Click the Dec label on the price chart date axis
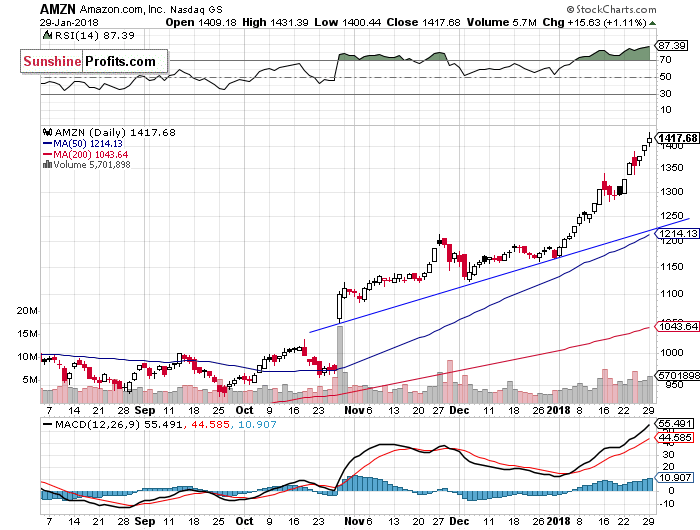Screen dimensions: 700x530 pos(459,410)
